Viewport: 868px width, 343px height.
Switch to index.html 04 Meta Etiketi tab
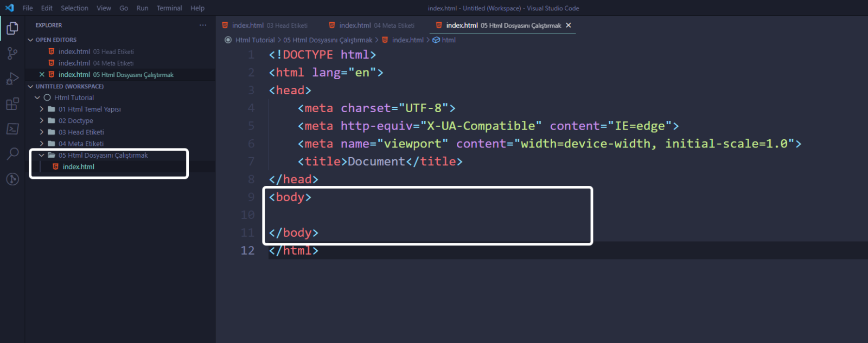coord(372,25)
